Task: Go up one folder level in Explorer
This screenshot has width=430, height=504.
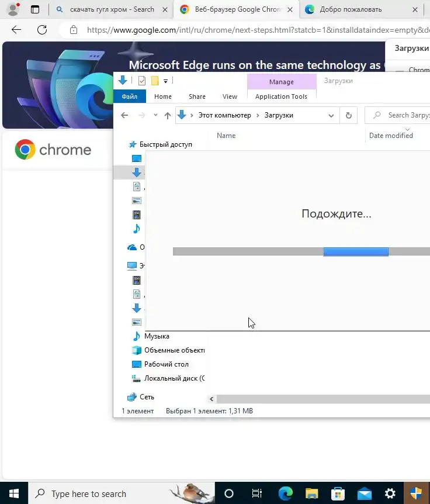Action: click(x=167, y=115)
